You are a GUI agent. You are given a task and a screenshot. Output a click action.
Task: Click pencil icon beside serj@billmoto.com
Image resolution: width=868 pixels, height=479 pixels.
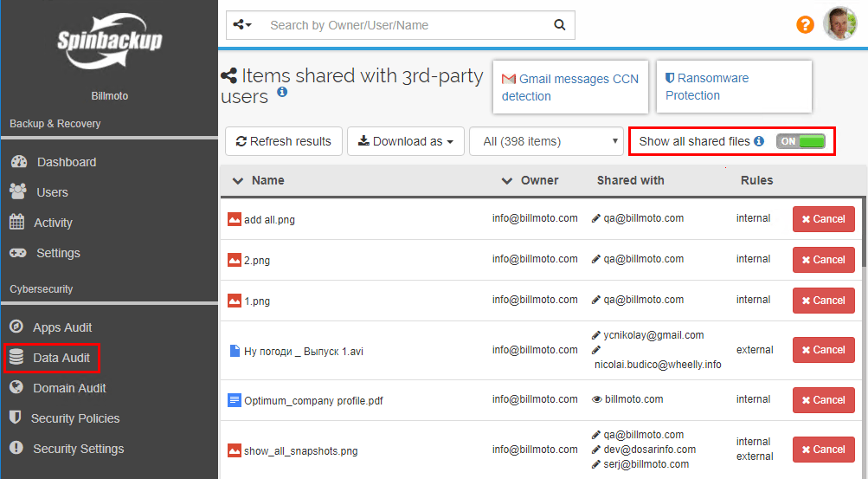pyautogui.click(x=596, y=464)
